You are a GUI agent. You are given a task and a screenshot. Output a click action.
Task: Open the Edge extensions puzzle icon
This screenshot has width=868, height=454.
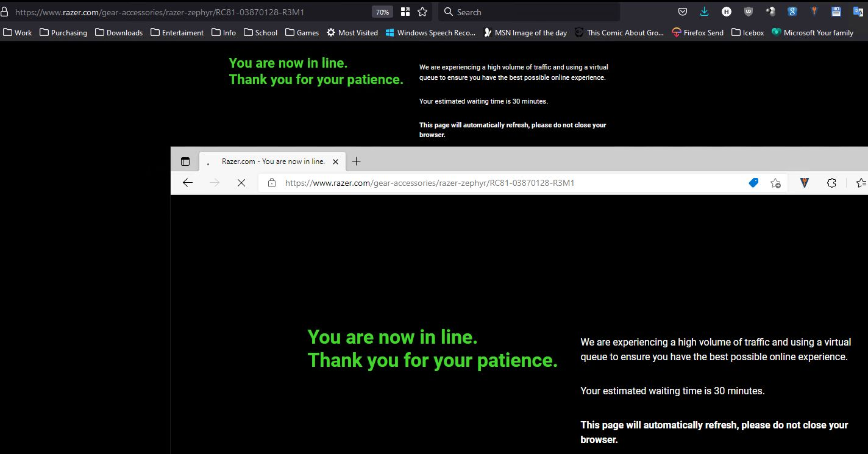point(831,183)
